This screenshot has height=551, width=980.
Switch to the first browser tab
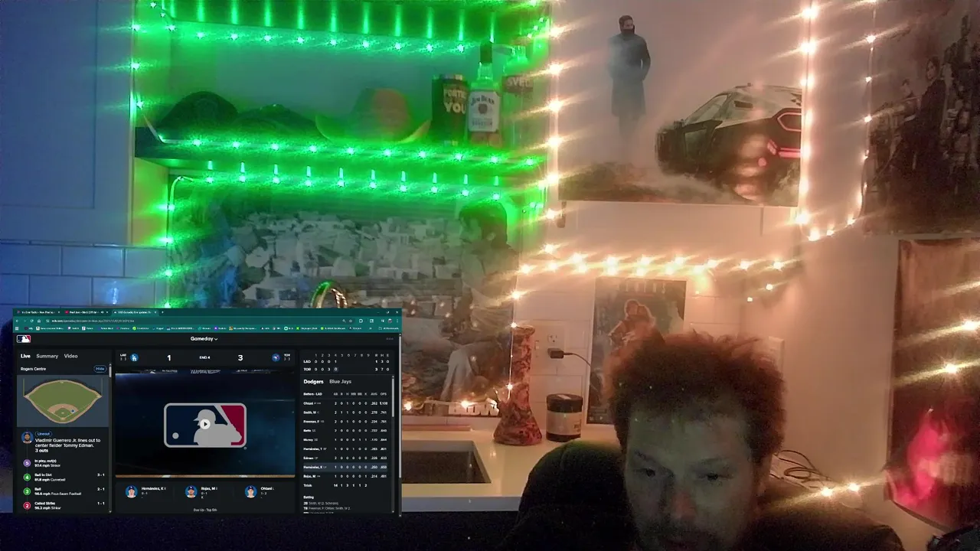[x=39, y=312]
